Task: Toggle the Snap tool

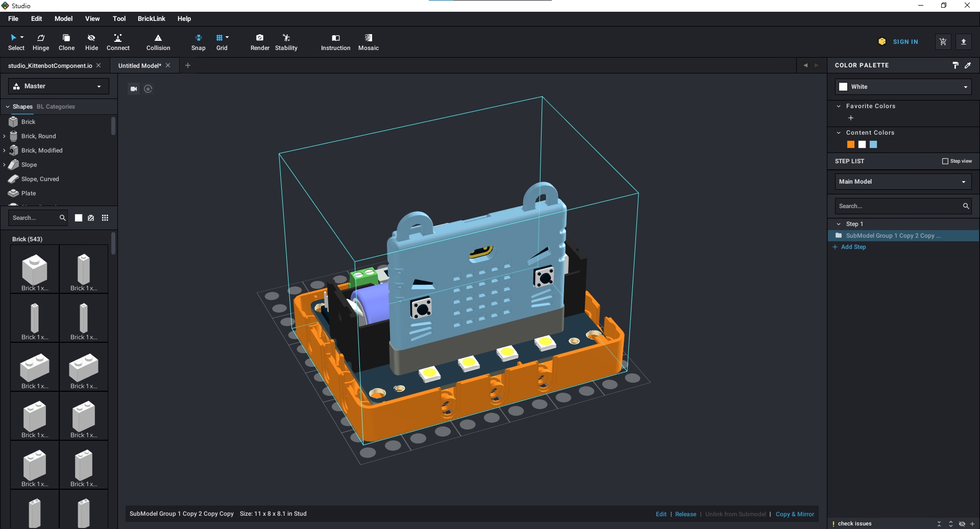Action: point(199,42)
